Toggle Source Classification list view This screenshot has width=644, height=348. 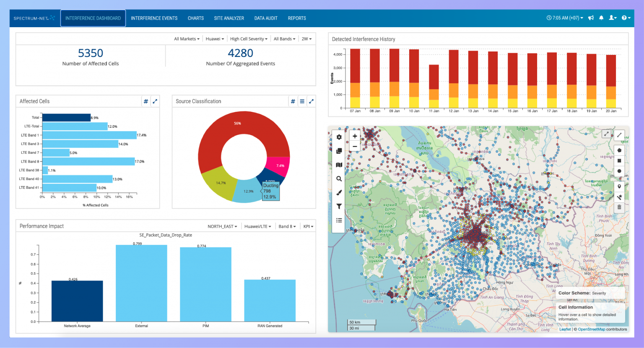[302, 101]
